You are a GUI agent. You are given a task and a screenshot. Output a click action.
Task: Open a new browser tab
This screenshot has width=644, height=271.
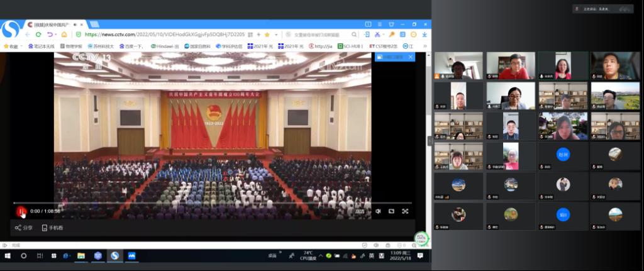pos(94,25)
